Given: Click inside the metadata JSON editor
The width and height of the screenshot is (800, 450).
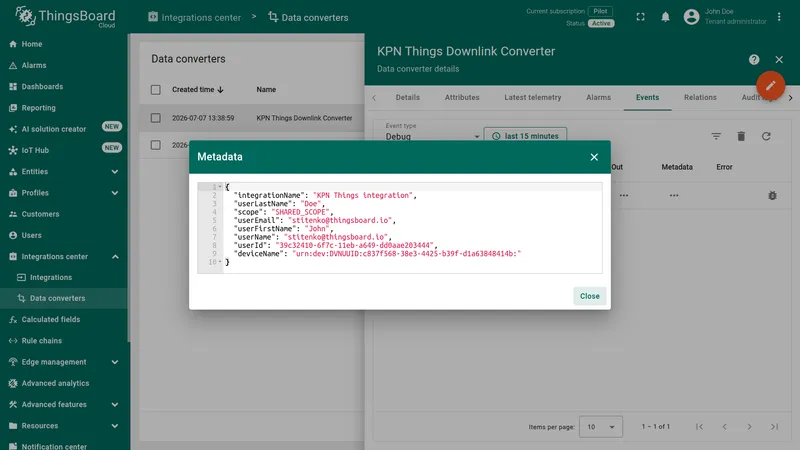Looking at the screenshot, I should (399, 228).
